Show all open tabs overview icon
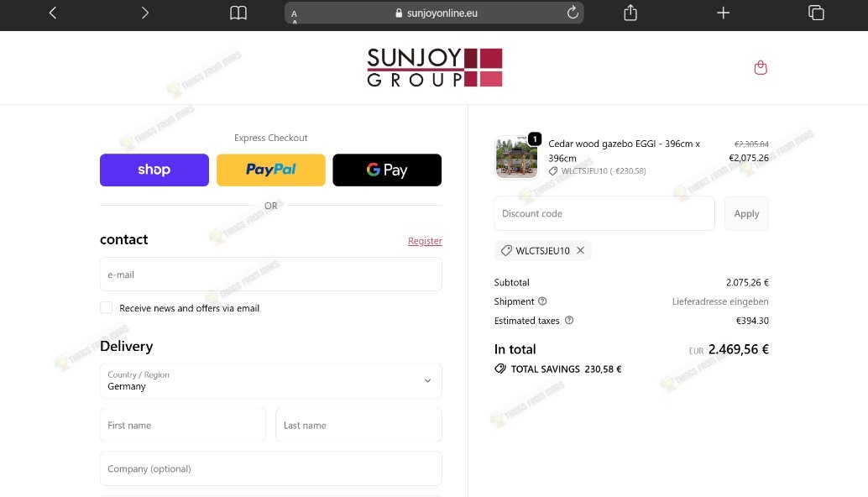Viewport: 868px width, 497px height. pos(816,13)
